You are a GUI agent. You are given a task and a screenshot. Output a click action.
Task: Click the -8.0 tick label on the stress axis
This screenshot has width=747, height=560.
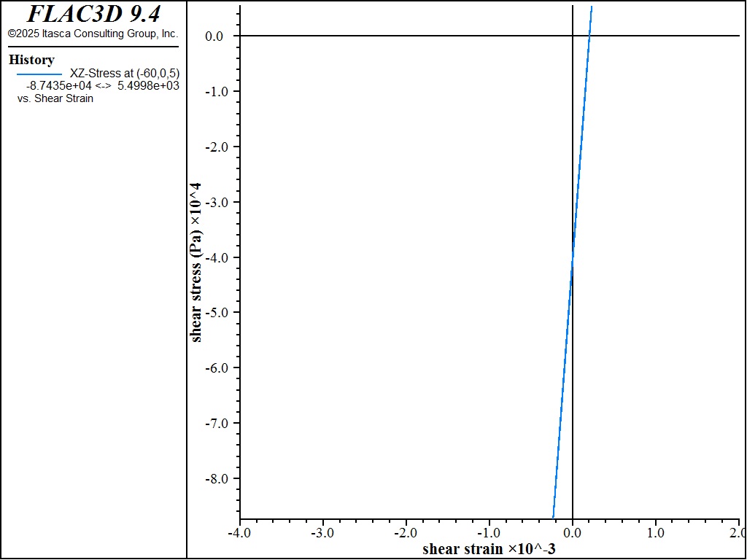218,478
